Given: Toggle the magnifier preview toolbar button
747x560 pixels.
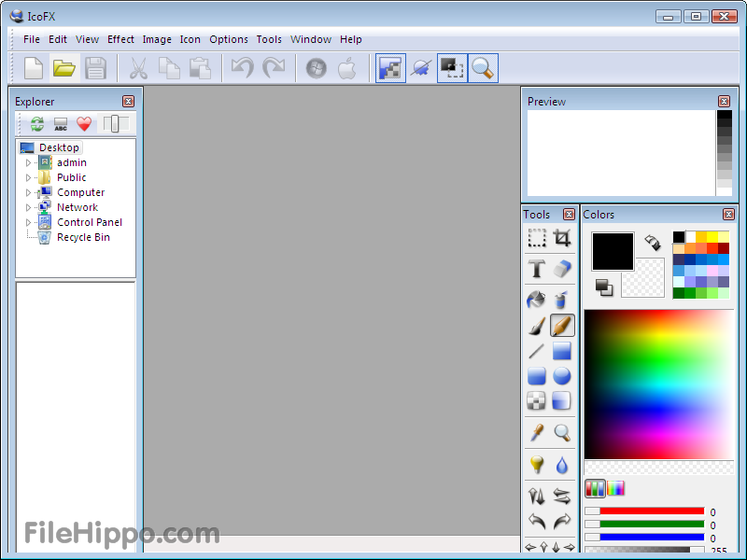Looking at the screenshot, I should tap(483, 68).
